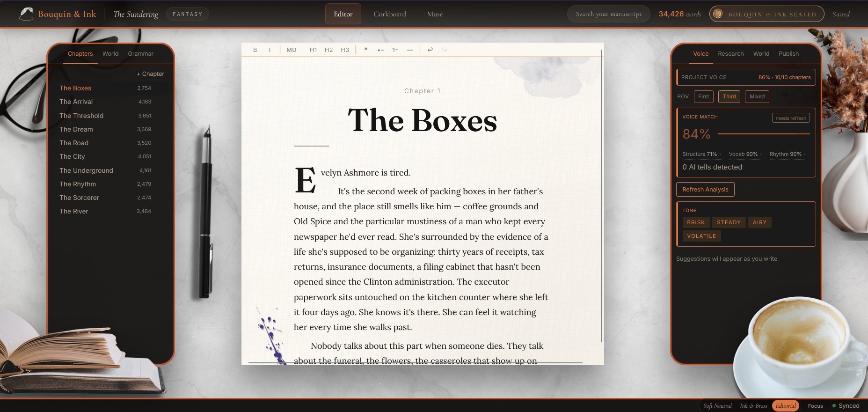
Task: Open The Sundering project title
Action: click(x=136, y=14)
